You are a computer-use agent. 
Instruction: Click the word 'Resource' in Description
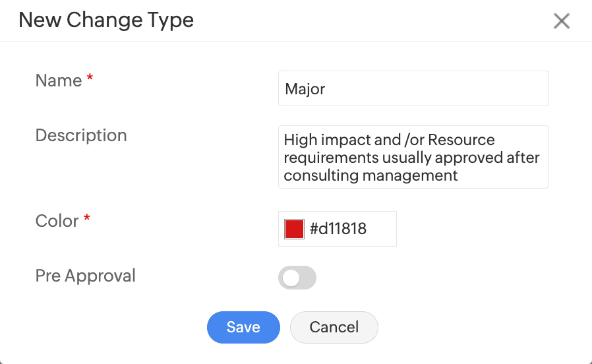pos(461,140)
